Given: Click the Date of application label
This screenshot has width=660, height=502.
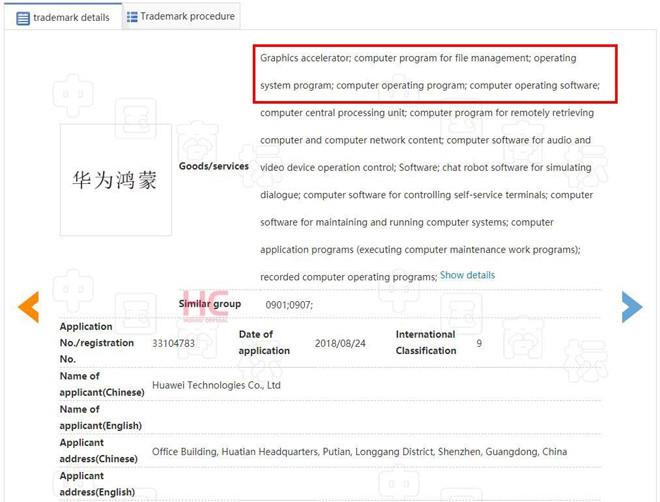Looking at the screenshot, I should pos(264,343).
